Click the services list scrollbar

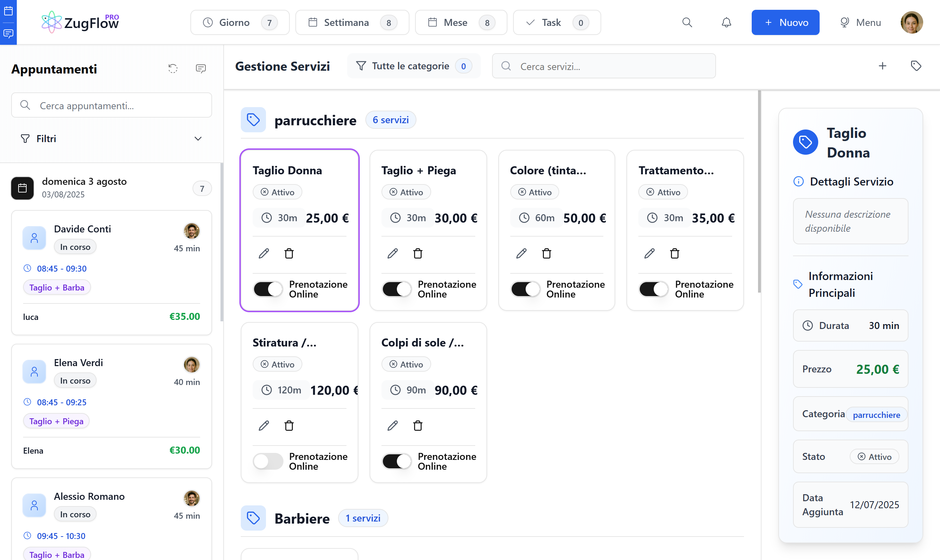tap(759, 191)
